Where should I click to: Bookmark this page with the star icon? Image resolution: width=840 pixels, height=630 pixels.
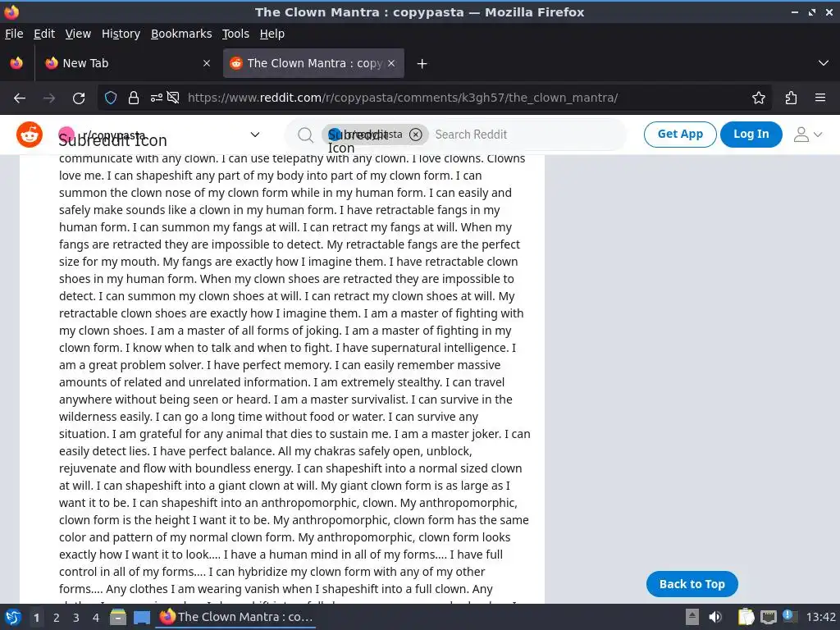point(759,98)
